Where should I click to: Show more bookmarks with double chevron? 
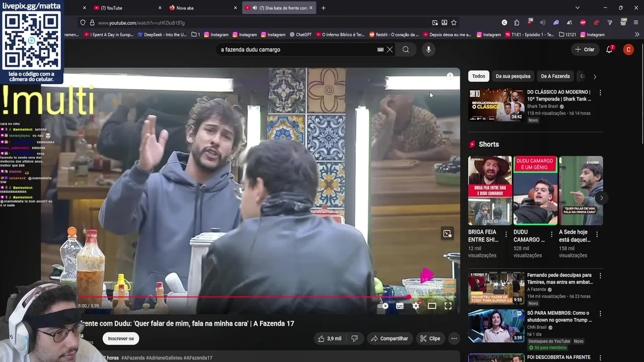tap(637, 35)
